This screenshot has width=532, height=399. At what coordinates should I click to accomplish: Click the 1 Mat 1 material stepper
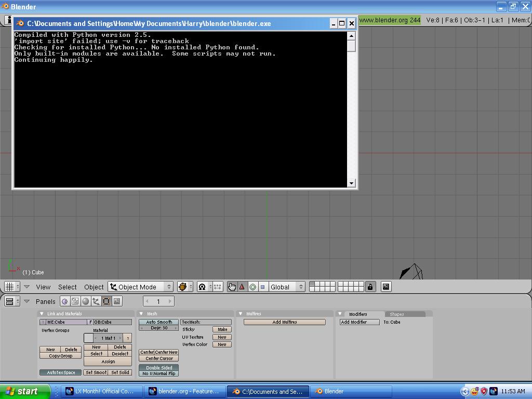[x=108, y=338]
